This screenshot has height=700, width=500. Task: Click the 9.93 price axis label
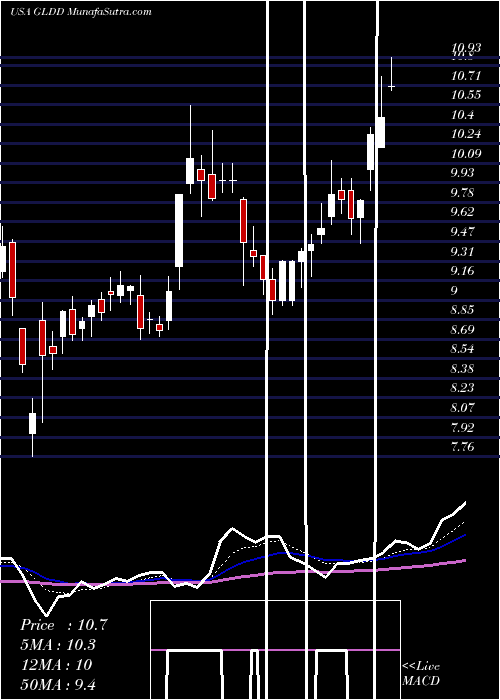pos(462,173)
